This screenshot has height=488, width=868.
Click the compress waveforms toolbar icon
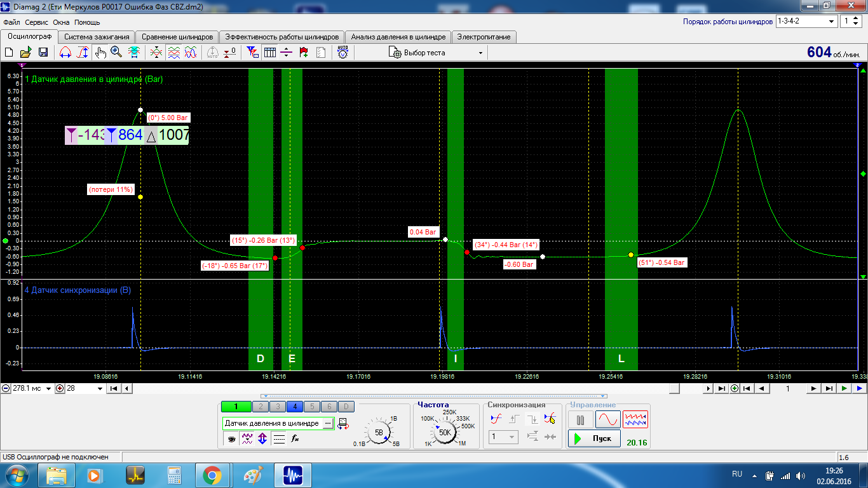(156, 53)
